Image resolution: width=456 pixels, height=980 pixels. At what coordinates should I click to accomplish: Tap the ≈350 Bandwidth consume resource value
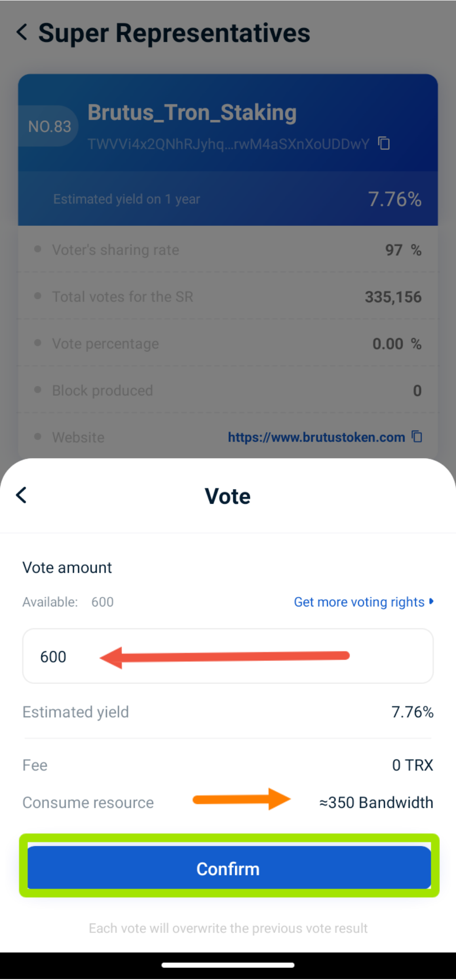pyautogui.click(x=376, y=802)
